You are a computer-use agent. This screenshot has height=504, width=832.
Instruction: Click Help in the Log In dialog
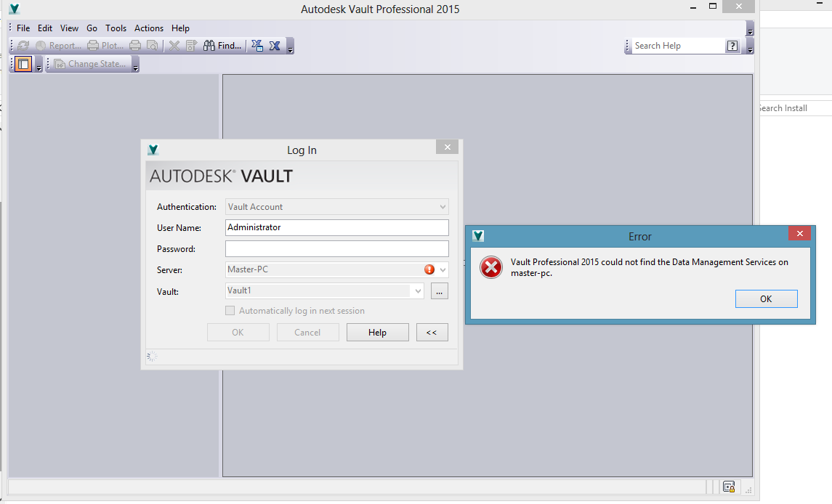click(x=377, y=332)
